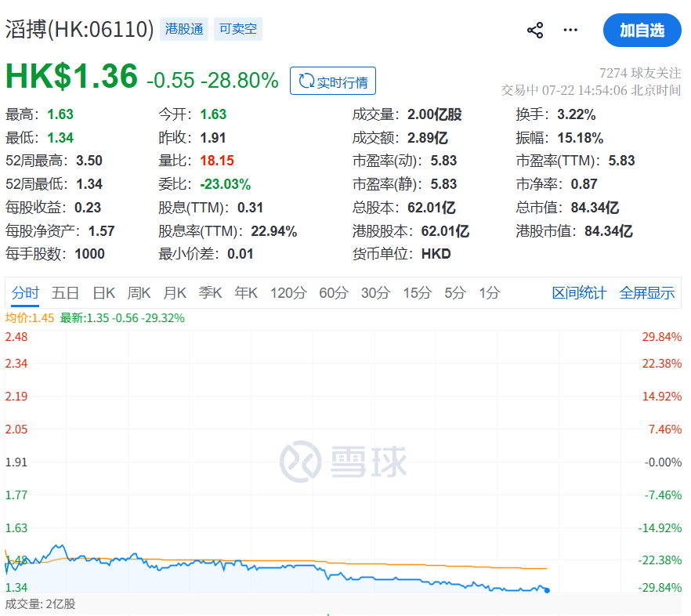The image size is (691, 616).
Task: Switch to the 五日 chart tab
Action: 65,293
